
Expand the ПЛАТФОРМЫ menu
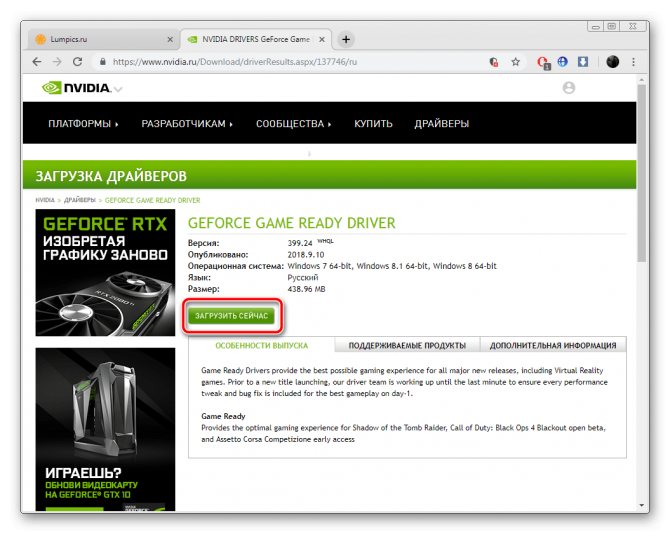[x=83, y=124]
